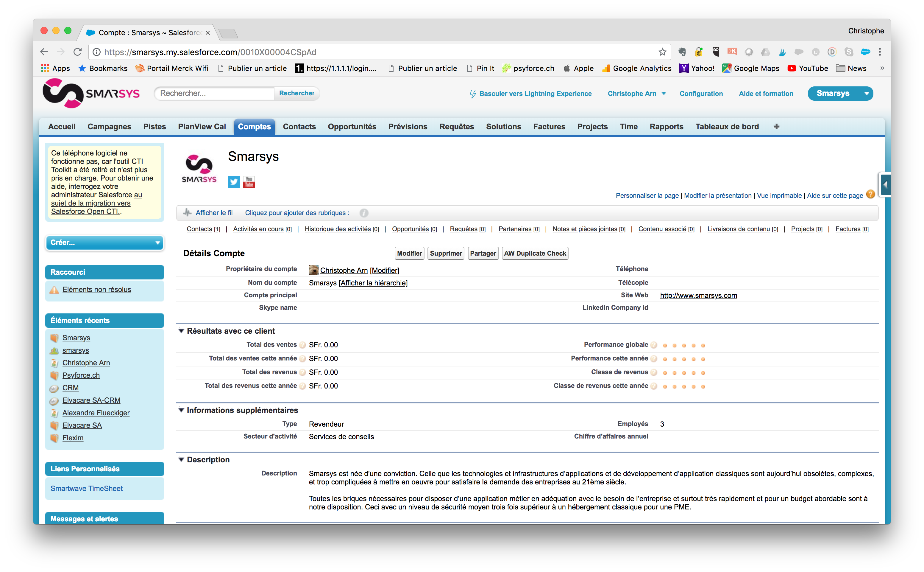
Task: Click help icon beside Classe de revenus
Action: [654, 373]
